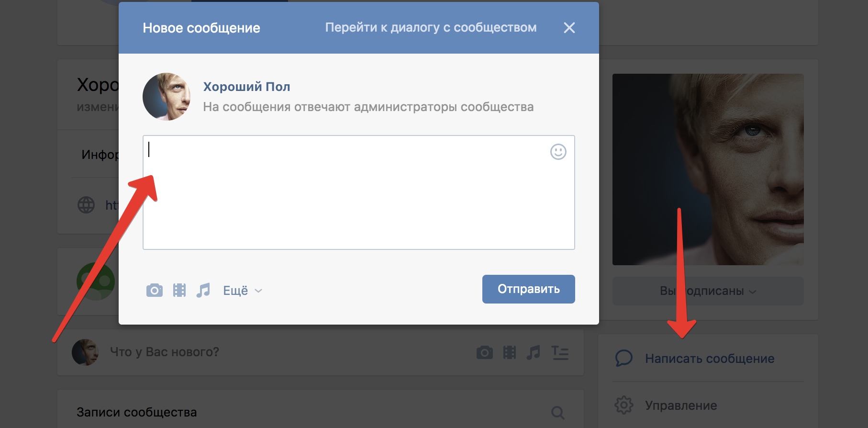Close the Новое сообщение dialog
Screen dimensions: 868x428
click(569, 28)
